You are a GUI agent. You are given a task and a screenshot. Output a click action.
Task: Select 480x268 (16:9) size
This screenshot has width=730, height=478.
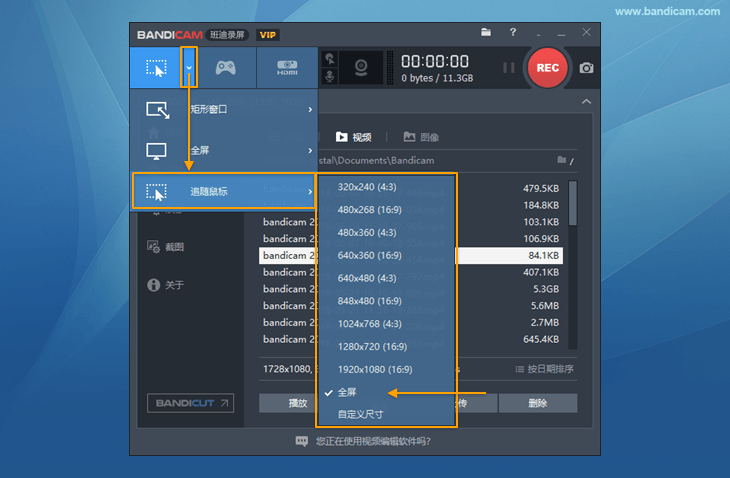click(x=386, y=209)
